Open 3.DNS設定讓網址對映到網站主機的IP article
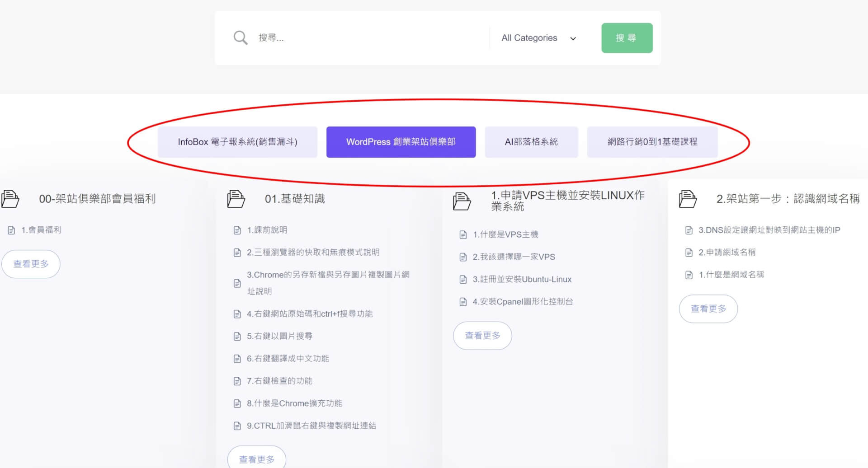The width and height of the screenshot is (868, 468). [769, 230]
